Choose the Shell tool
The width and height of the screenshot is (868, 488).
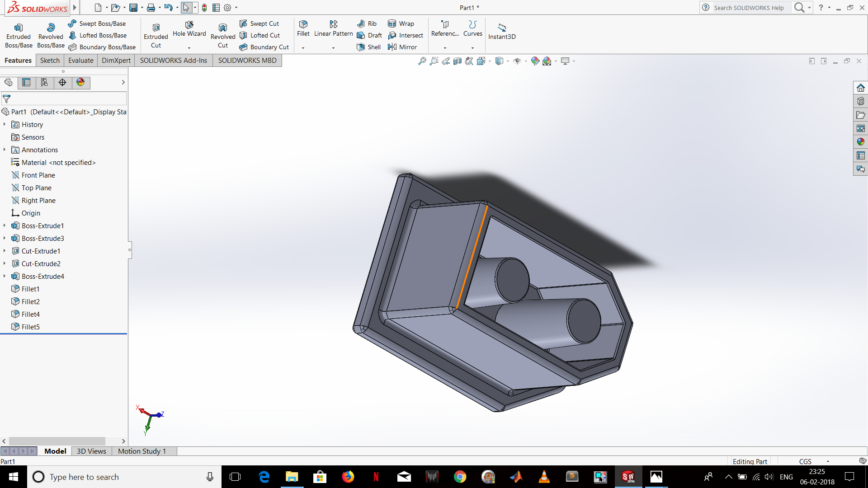coord(369,47)
